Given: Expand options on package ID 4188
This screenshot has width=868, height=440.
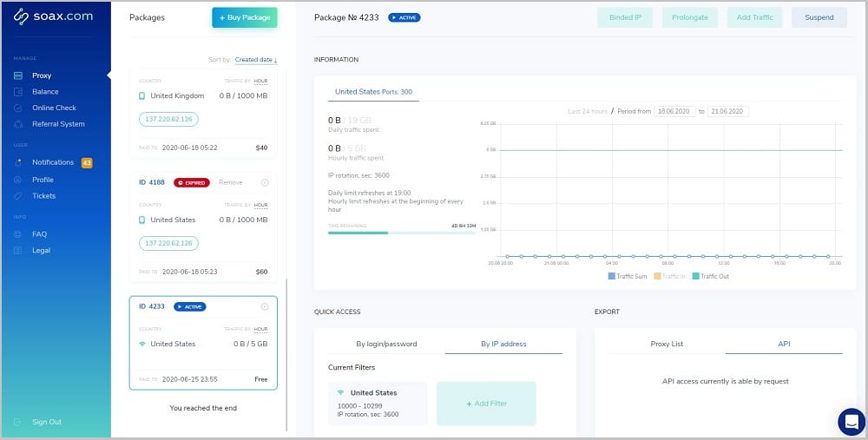Looking at the screenshot, I should [x=265, y=182].
